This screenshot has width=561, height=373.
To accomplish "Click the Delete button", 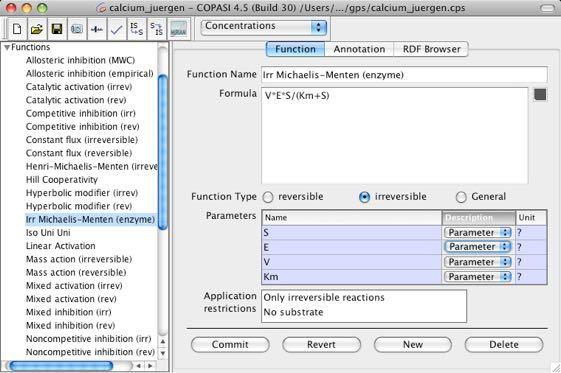I will coord(504,345).
